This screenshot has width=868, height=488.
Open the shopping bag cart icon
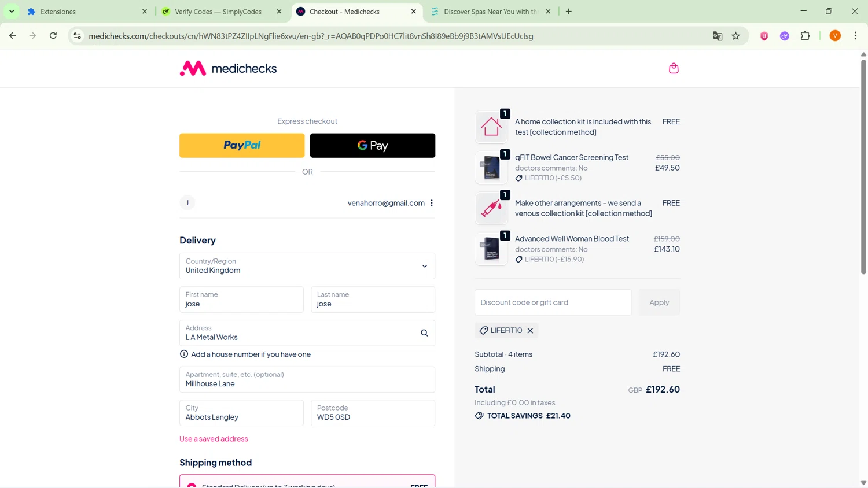[x=674, y=68]
